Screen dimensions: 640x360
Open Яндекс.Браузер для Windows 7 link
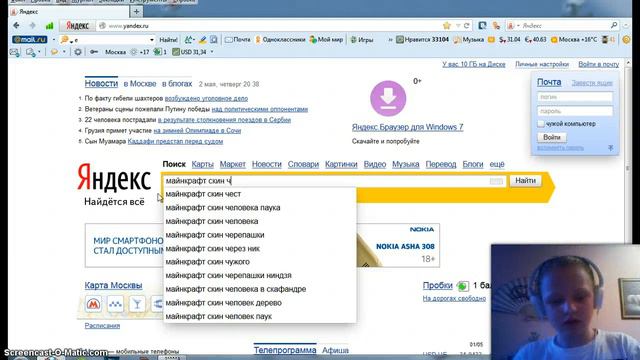pyautogui.click(x=407, y=127)
